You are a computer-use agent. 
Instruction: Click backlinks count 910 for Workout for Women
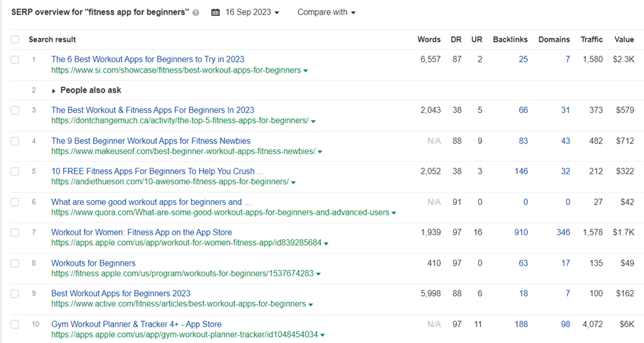click(x=521, y=233)
